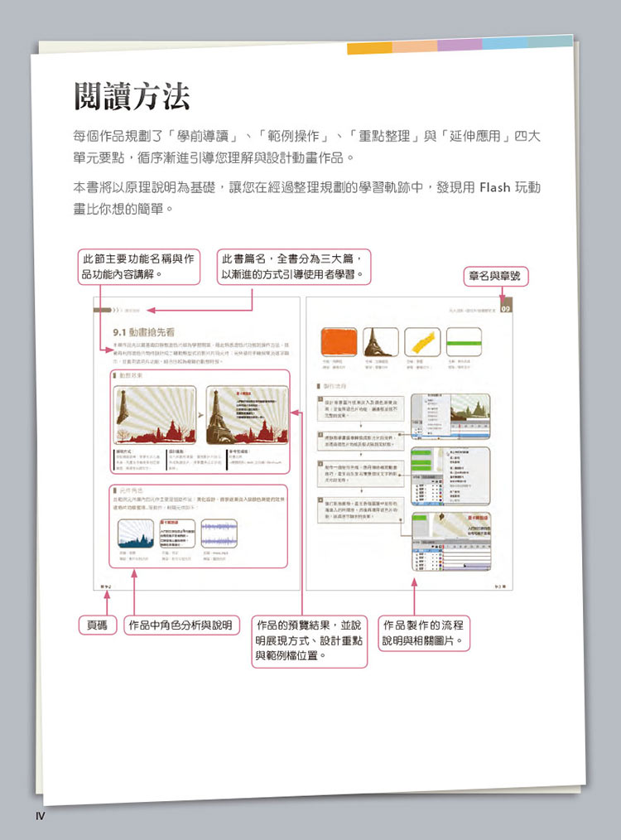
Task: Click the word Flash in the intro paragraph
Action: [494, 187]
